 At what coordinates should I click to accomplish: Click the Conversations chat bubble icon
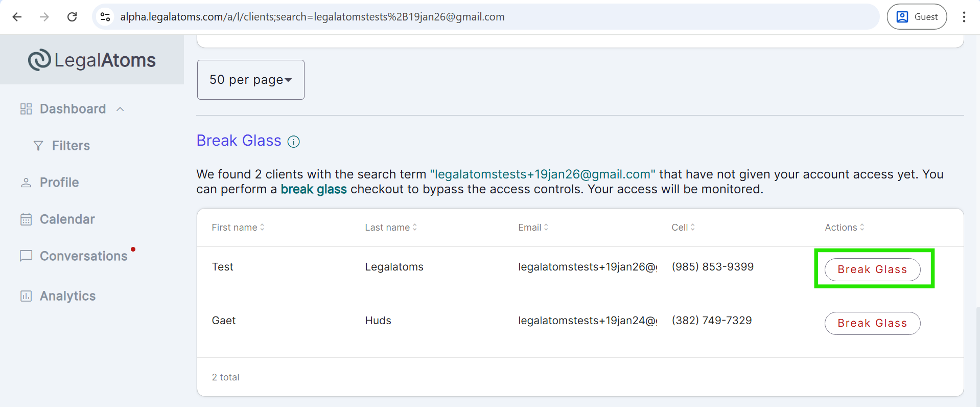click(26, 256)
